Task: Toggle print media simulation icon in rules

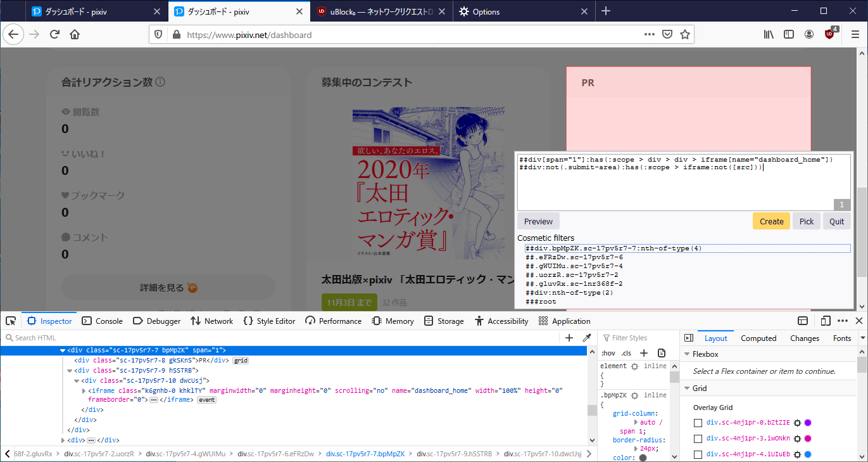Action: (x=662, y=353)
